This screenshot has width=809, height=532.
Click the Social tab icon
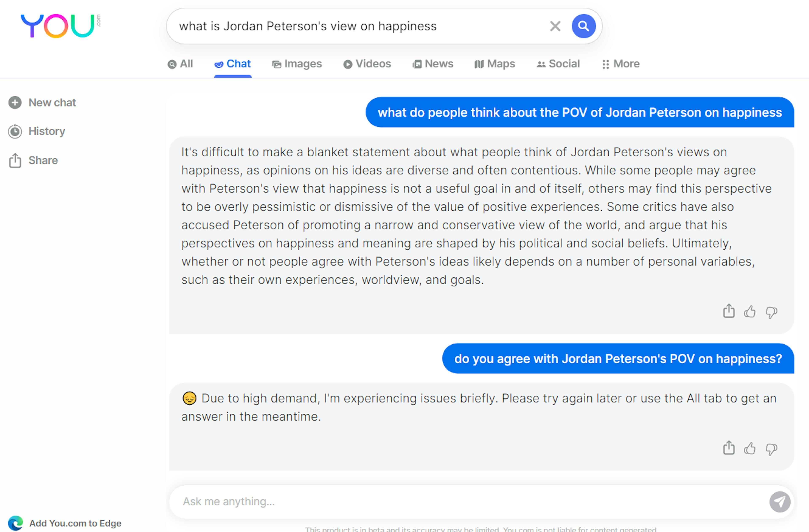pos(539,64)
